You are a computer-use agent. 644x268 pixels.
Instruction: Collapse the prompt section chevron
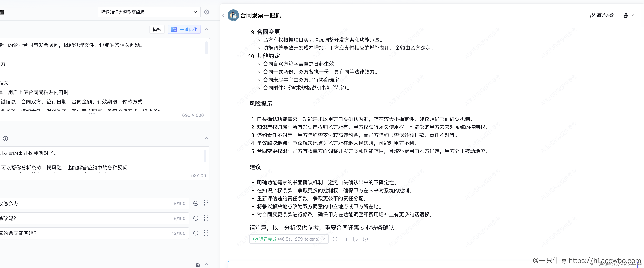[x=207, y=30]
